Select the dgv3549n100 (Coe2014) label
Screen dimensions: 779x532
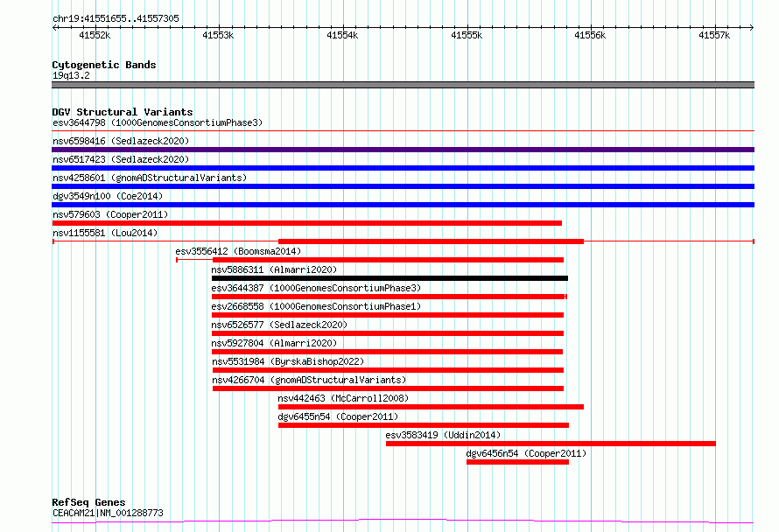tap(108, 196)
